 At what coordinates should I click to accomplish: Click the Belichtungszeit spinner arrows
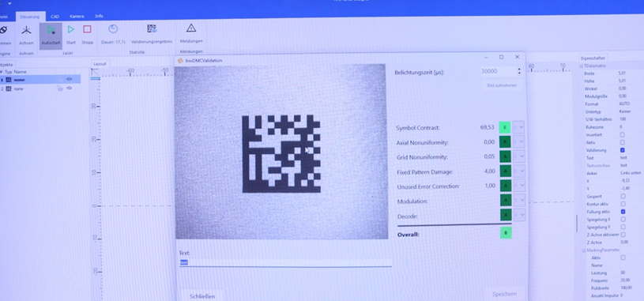click(520, 71)
